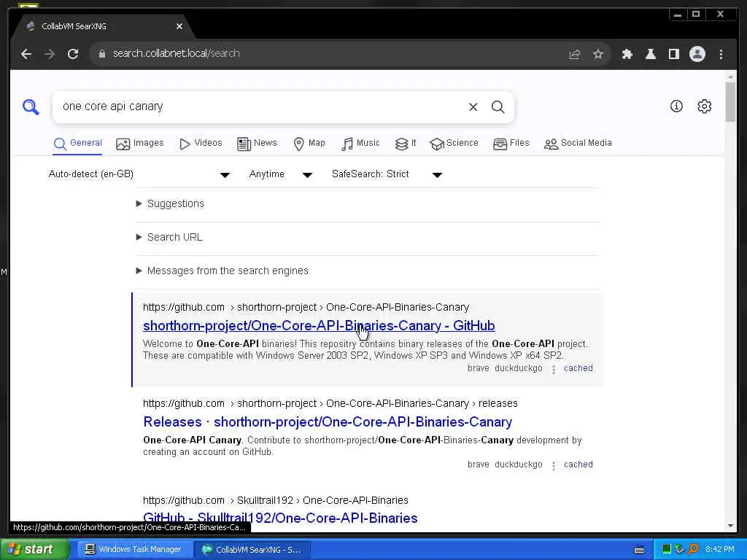Click the keyboard icon in taskbar
The image size is (747, 560).
[x=639, y=550]
